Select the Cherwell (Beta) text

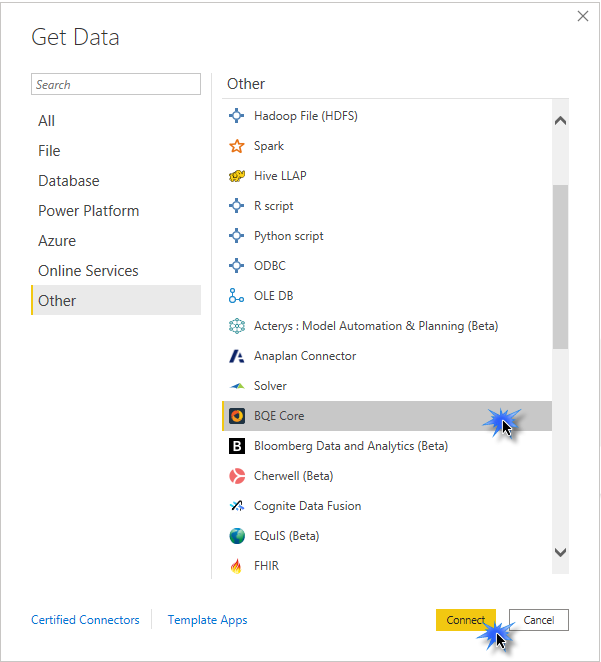click(x=293, y=476)
